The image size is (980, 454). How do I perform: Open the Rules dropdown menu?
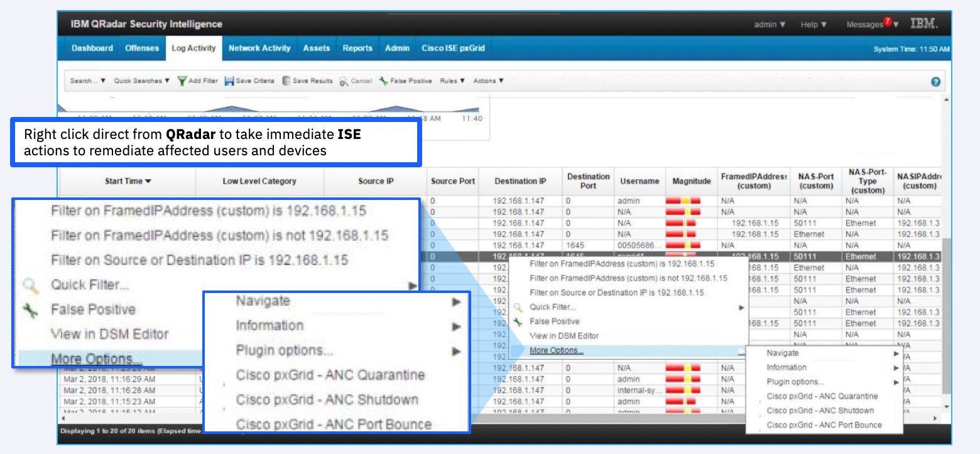pyautogui.click(x=452, y=81)
